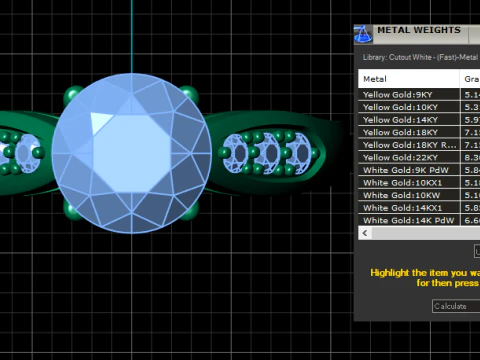The width and height of the screenshot is (480, 360).
Task: Select the White Gold:9K PdW row
Action: (x=419, y=170)
